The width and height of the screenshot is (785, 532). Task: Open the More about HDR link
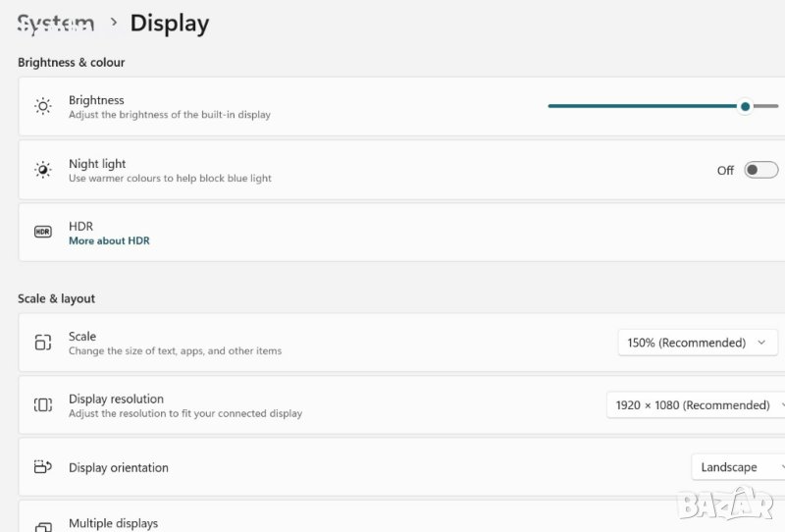(109, 240)
